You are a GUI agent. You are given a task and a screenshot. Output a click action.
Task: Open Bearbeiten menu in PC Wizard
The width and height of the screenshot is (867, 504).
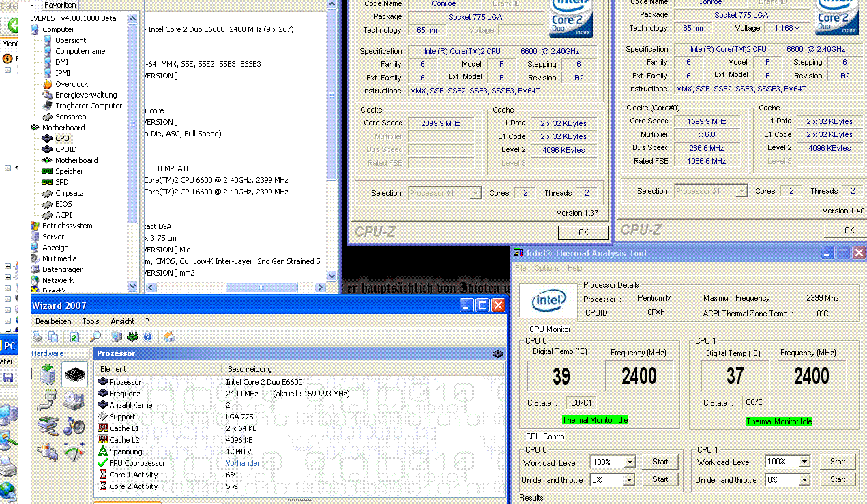53,321
